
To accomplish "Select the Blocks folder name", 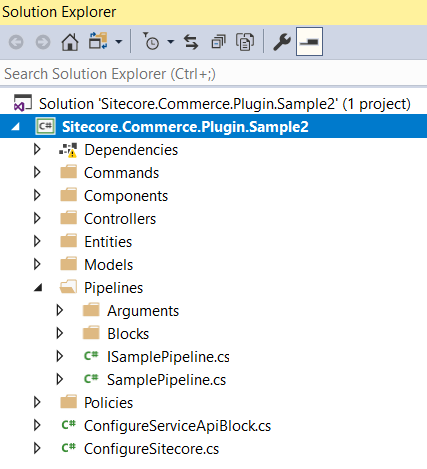I will 128,334.
